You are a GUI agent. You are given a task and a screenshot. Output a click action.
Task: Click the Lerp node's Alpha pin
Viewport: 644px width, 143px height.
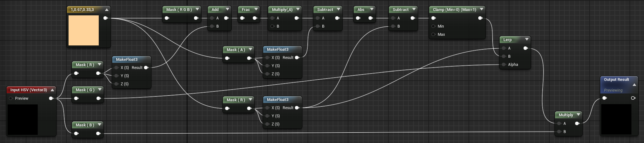tap(504, 65)
